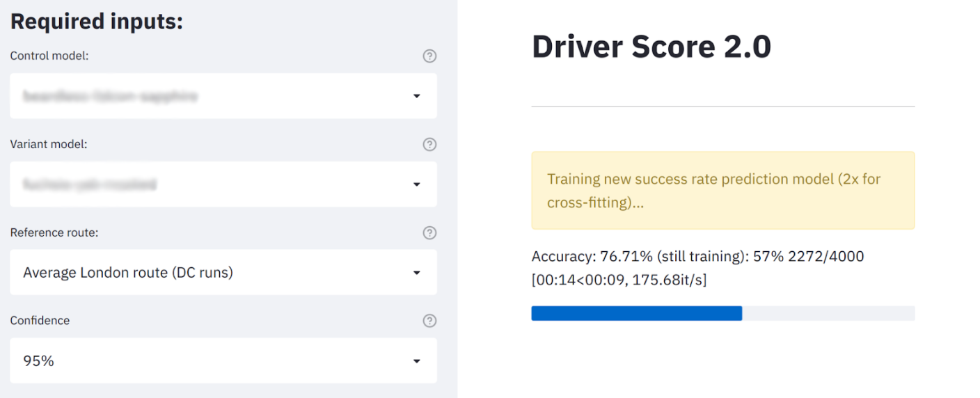Click the "Control model:" label

(x=49, y=56)
